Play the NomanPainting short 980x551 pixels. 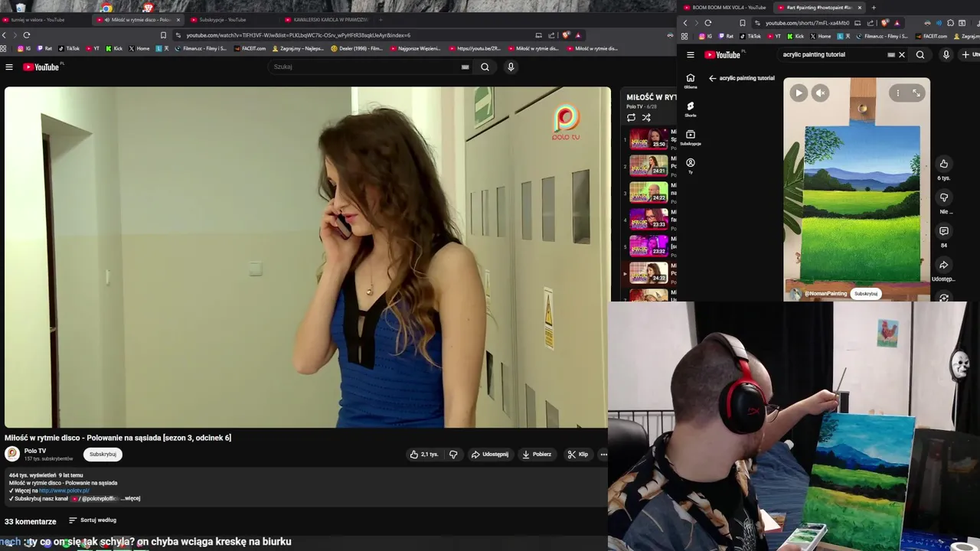(x=799, y=93)
